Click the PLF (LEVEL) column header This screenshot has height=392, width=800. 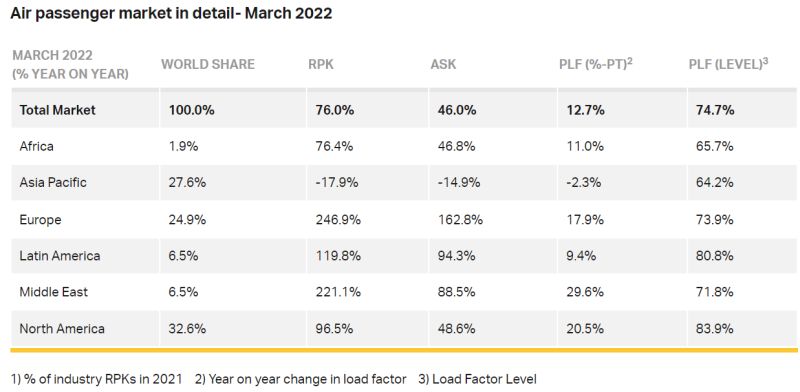point(729,64)
